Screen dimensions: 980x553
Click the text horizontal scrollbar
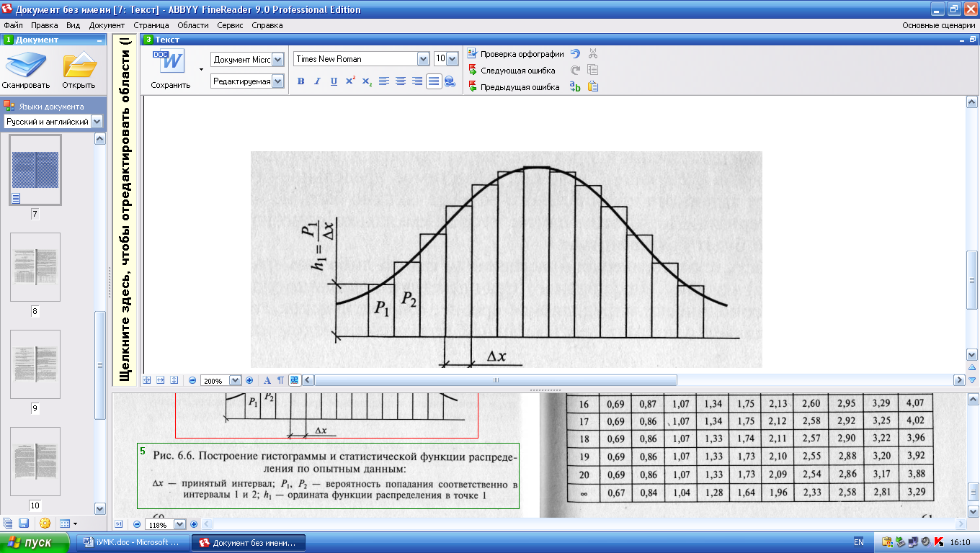[633, 380]
